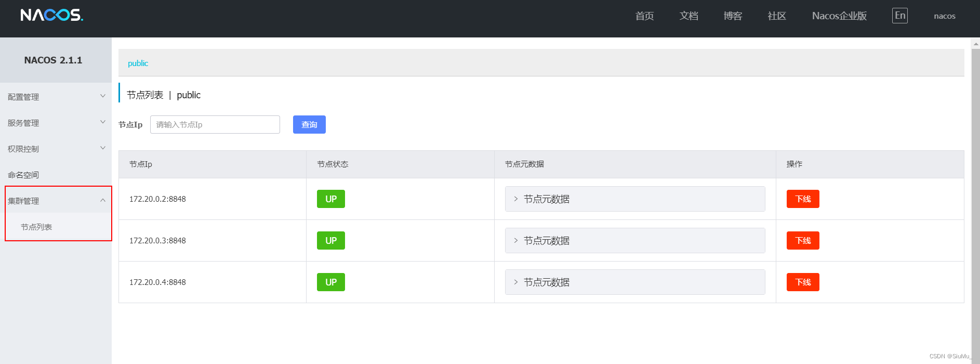This screenshot has width=980, height=364.
Task: Click UP status of 172.20.0.4:8848
Action: (331, 282)
